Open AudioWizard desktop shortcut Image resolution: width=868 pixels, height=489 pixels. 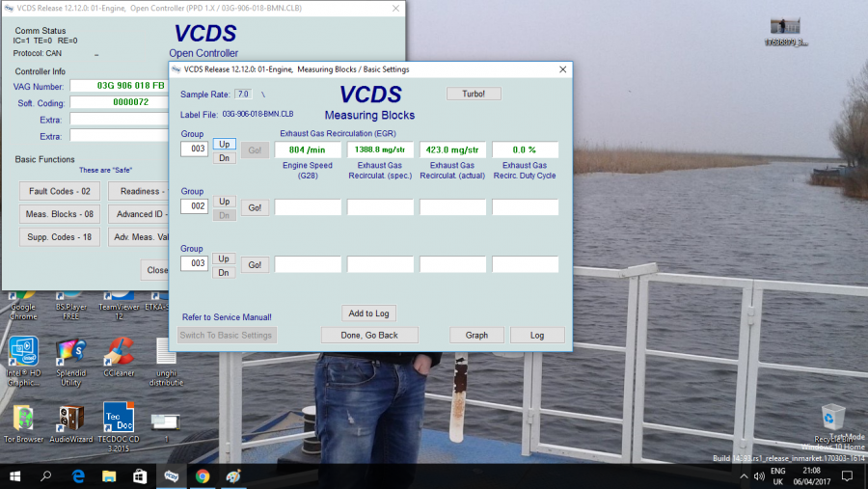(x=70, y=419)
